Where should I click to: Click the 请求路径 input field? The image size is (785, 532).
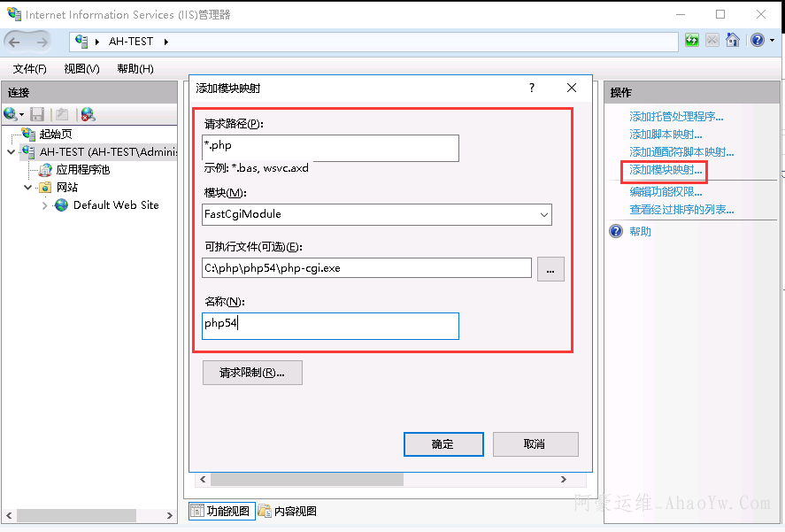(x=330, y=147)
